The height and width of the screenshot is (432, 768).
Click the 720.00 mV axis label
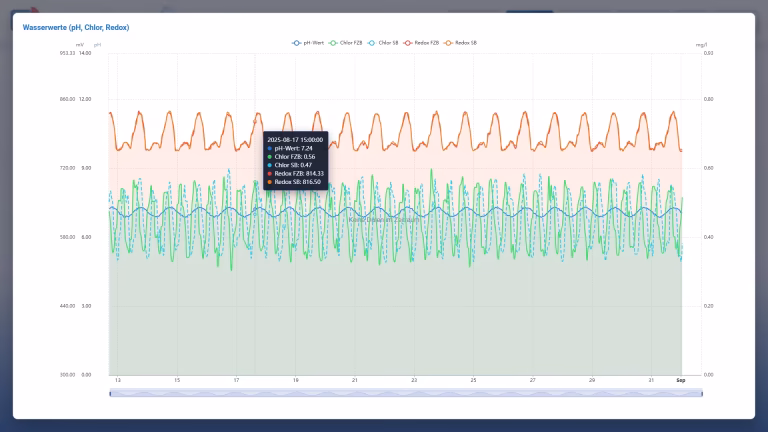(x=68, y=168)
